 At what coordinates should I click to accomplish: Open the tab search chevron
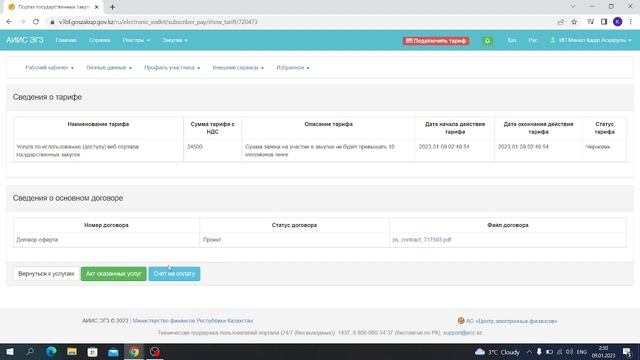(x=573, y=6)
